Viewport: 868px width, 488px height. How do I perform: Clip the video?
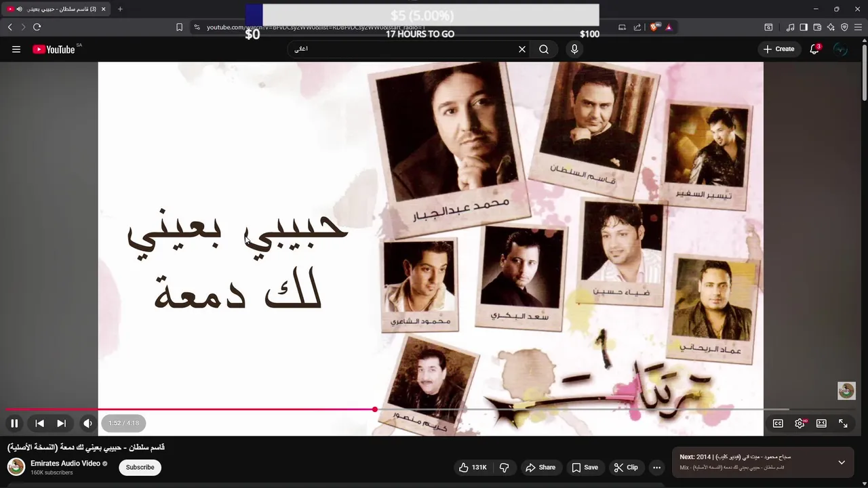point(626,467)
